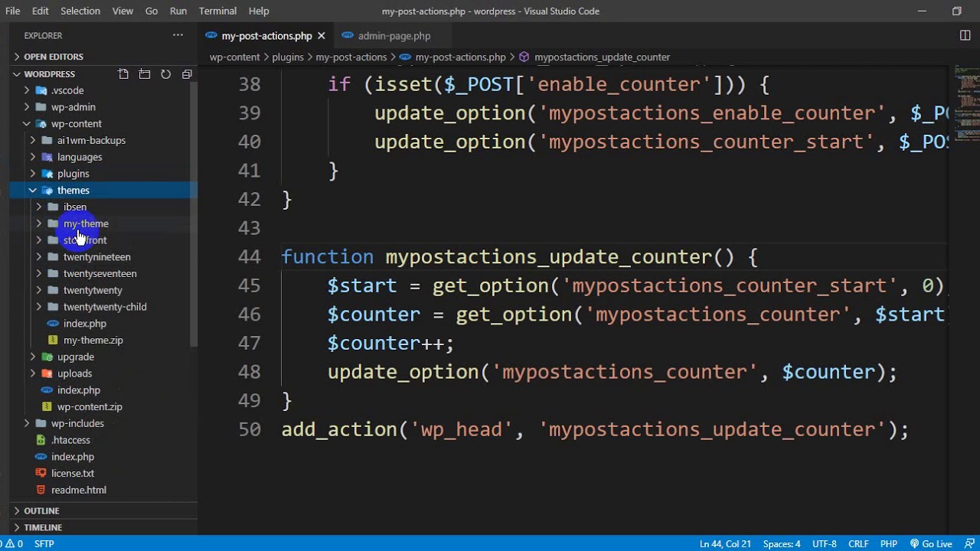Change file encoding UTF-8
The width and height of the screenshot is (980, 551).
pyautogui.click(x=825, y=544)
